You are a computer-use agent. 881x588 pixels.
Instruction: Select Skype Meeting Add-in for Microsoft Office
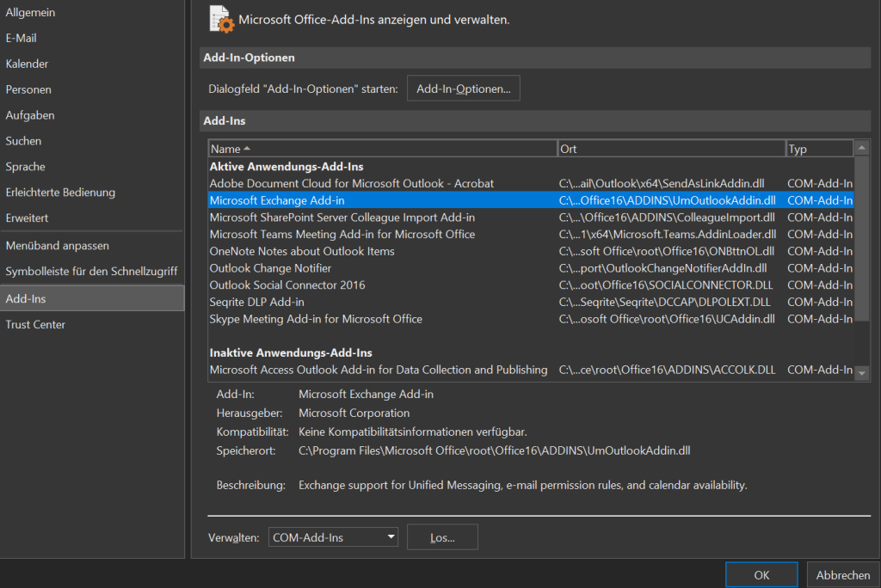click(x=530, y=319)
